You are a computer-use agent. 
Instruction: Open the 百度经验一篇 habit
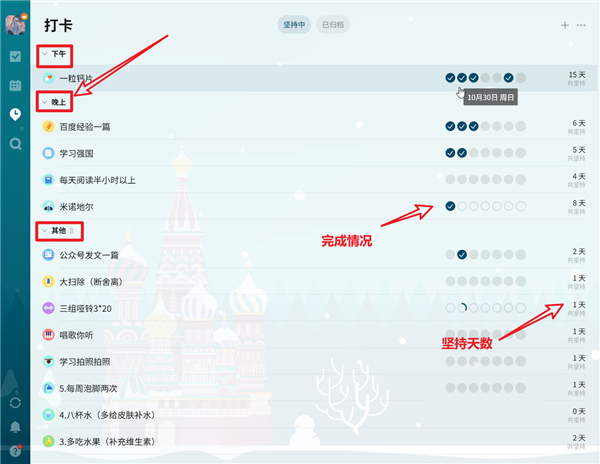click(x=85, y=127)
